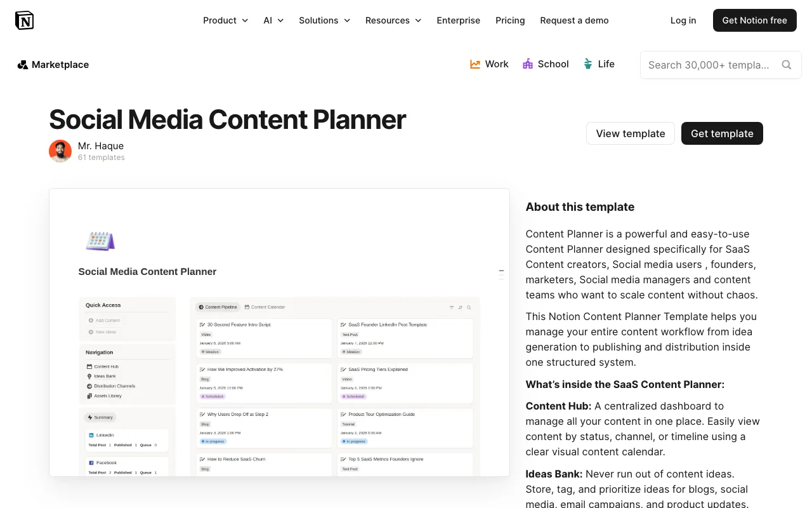Image resolution: width=812 pixels, height=508 pixels.
Task: Click the Notion logo icon
Action: (24, 20)
